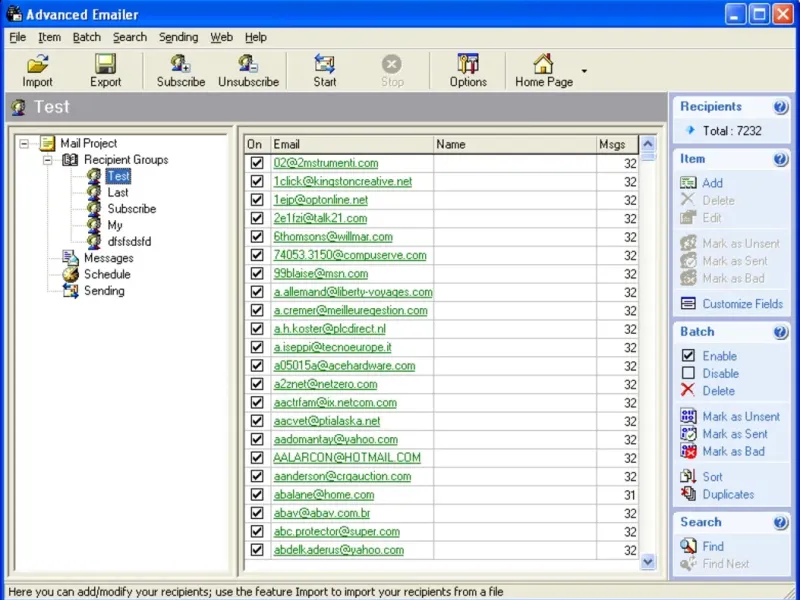The height and width of the screenshot is (600, 800).
Task: Open email link AALARCON@HOTMAIL.COM
Action: point(347,458)
